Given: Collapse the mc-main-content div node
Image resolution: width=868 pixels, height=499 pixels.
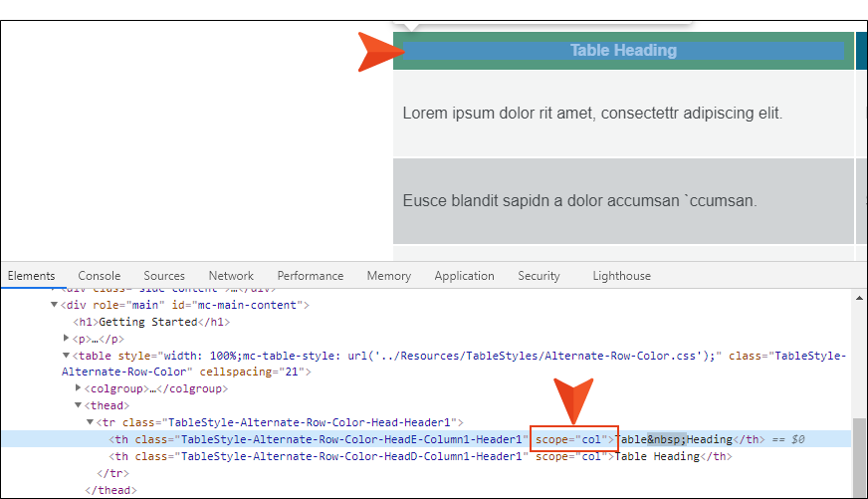Looking at the screenshot, I should point(55,305).
